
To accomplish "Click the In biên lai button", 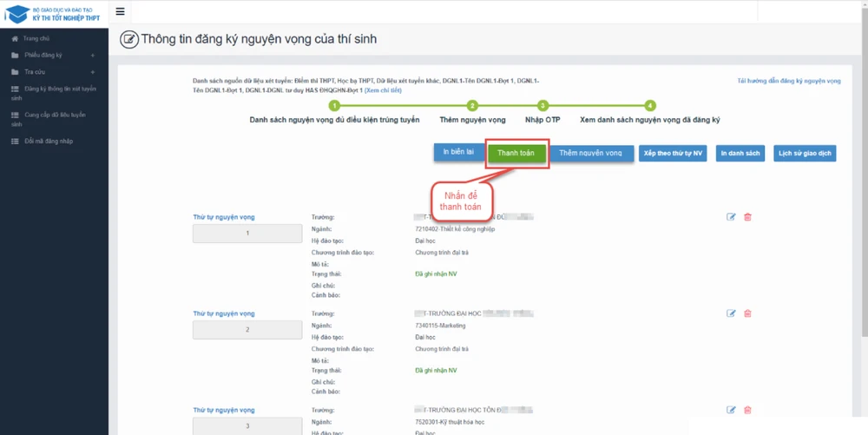I will click(457, 153).
